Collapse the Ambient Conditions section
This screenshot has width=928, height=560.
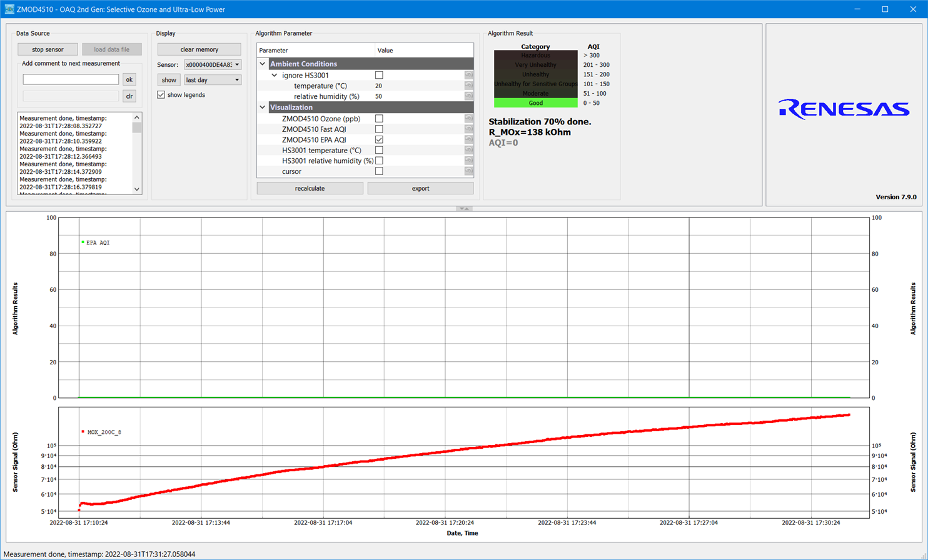point(263,64)
